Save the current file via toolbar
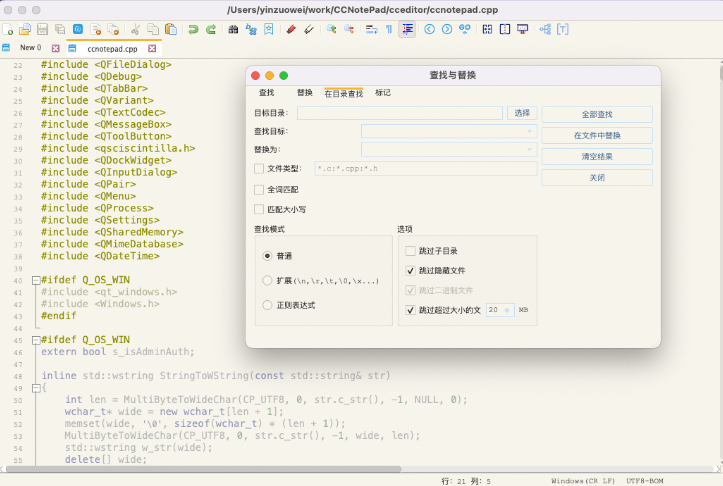723x486 pixels. pos(42,30)
